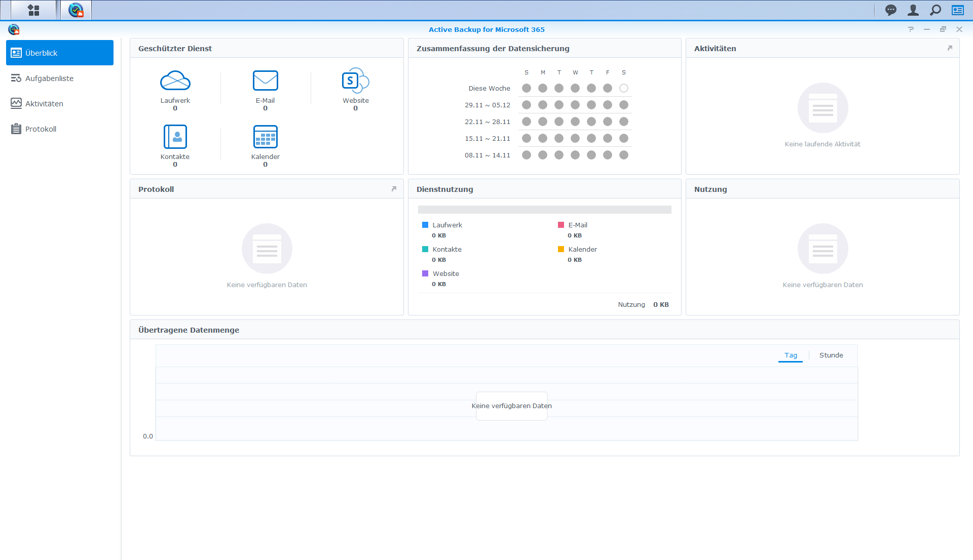
Task: Click the Dienstnutzung usage bar
Action: point(544,210)
